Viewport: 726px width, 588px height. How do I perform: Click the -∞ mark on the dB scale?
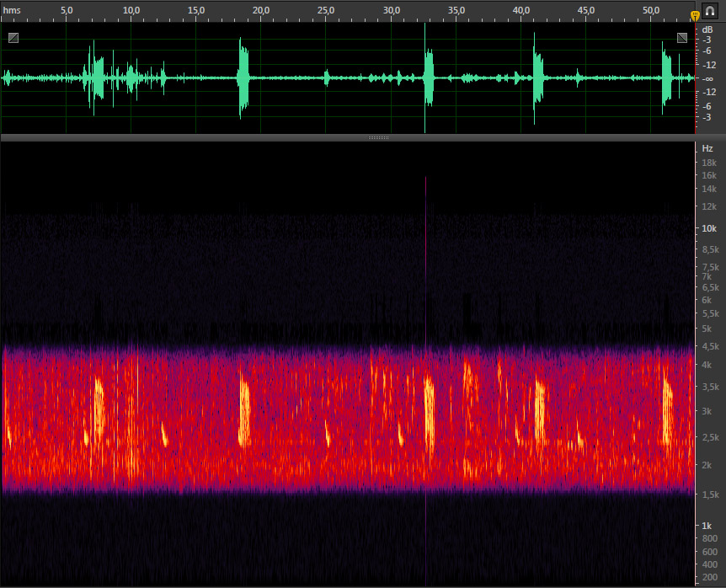click(x=707, y=78)
